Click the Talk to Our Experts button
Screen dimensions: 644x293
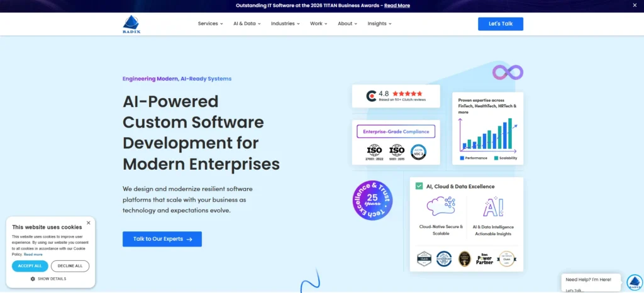[162, 239]
